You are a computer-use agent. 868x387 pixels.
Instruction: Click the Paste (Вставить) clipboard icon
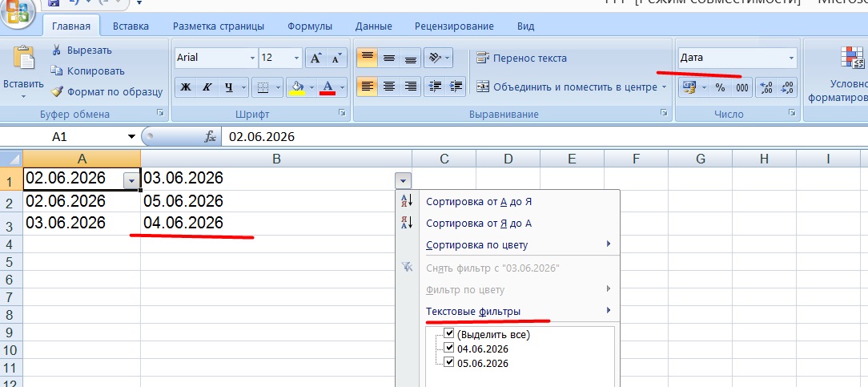tap(23, 59)
